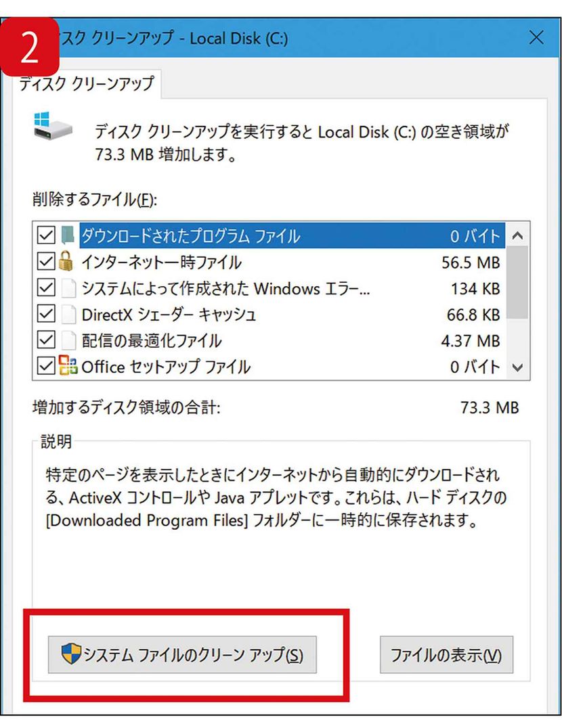562x728 pixels.
Task: Click システム ファイルのクリーン アップ(S) button
Action: click(x=182, y=655)
